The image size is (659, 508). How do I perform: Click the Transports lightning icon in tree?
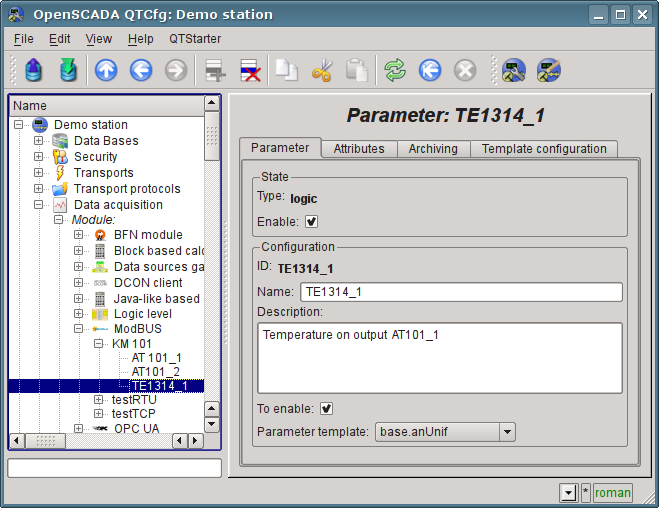pyautogui.click(x=60, y=173)
